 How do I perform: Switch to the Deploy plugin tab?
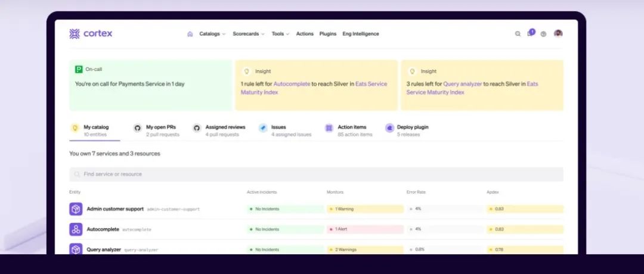point(407,130)
